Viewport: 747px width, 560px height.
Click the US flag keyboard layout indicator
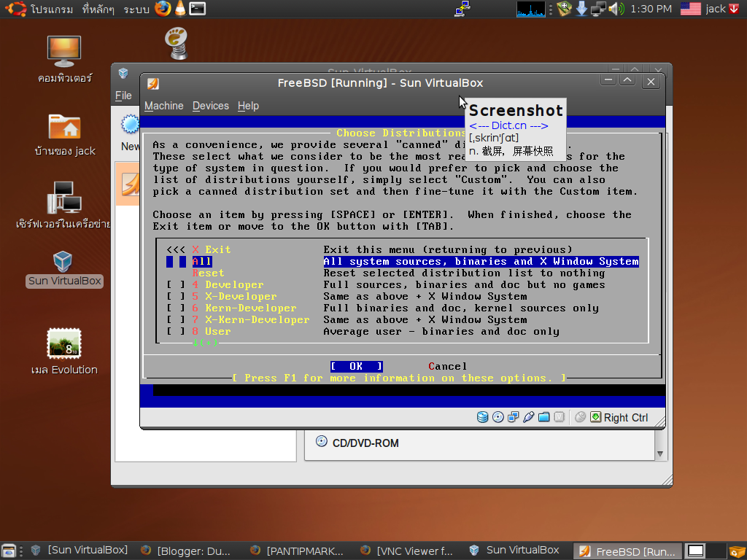point(690,9)
